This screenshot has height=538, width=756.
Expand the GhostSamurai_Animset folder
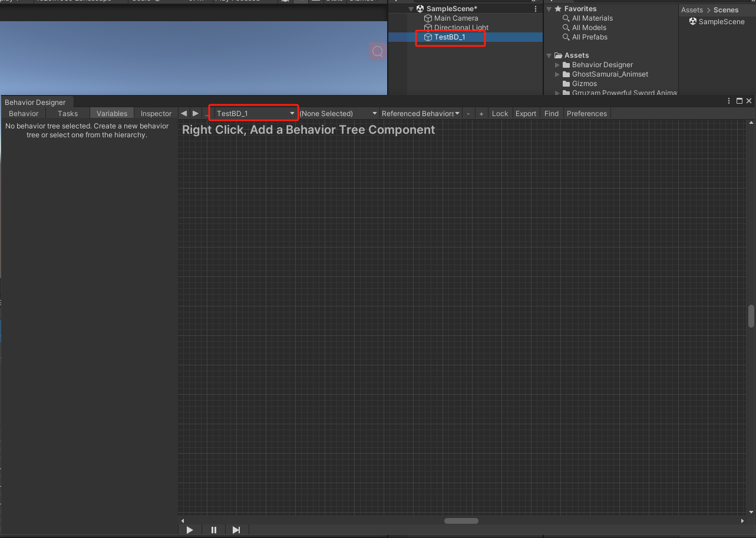coord(557,74)
